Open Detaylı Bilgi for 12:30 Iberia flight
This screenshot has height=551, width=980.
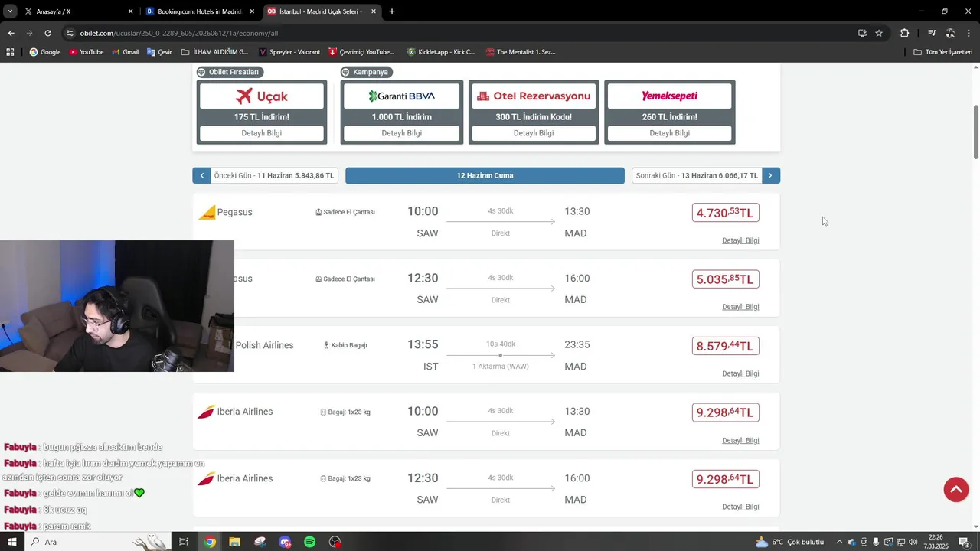[x=740, y=507]
